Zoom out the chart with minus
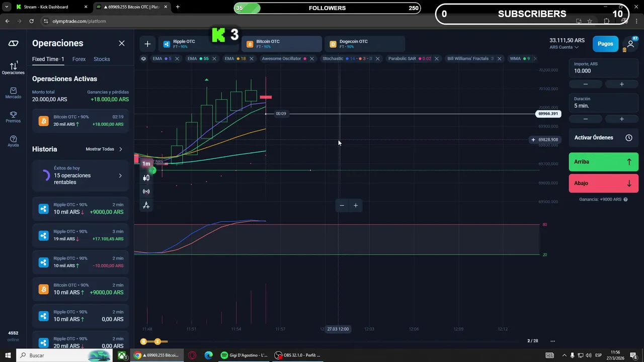644x362 pixels. (342, 205)
